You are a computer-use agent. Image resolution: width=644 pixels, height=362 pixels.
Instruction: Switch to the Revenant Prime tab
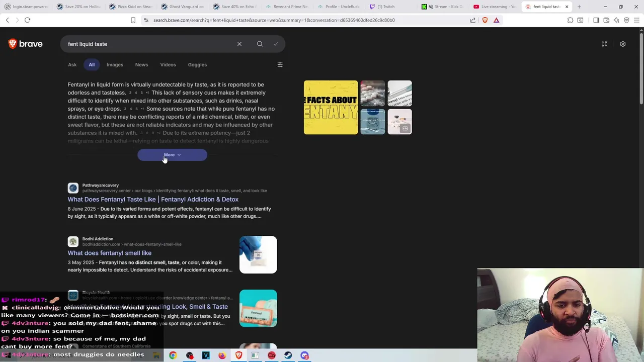287,7
